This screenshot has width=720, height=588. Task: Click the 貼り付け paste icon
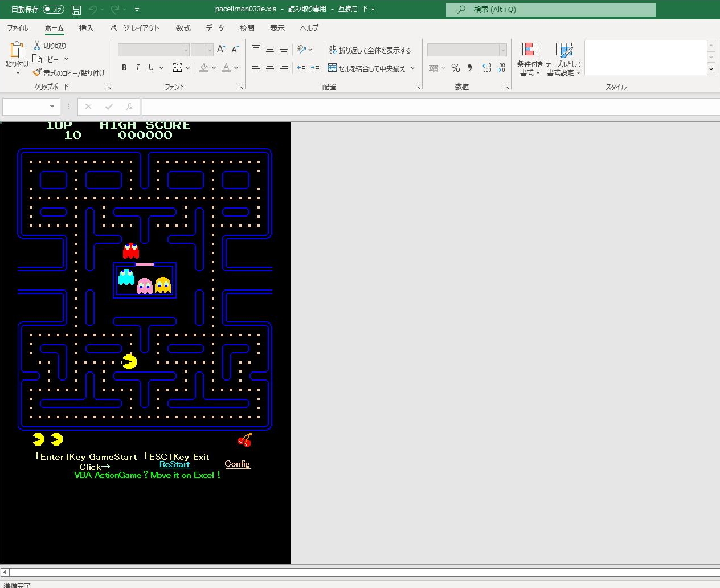point(17,50)
